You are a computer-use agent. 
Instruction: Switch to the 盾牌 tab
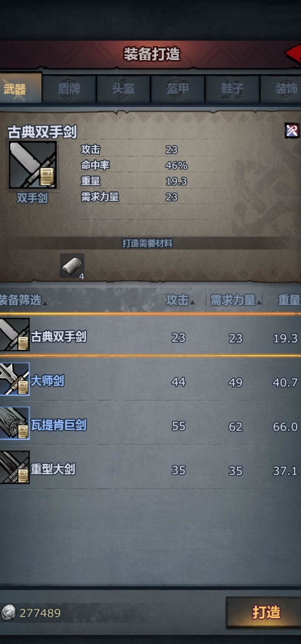click(x=69, y=89)
